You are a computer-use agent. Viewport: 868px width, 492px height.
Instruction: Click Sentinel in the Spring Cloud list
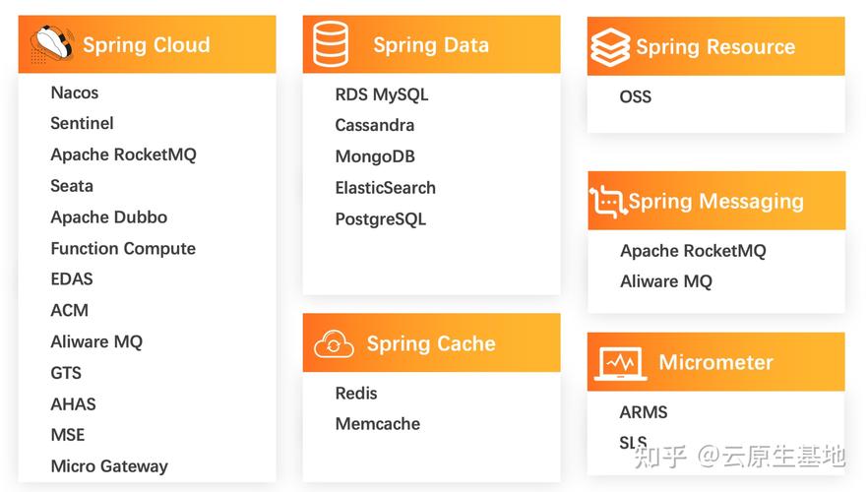tap(82, 123)
